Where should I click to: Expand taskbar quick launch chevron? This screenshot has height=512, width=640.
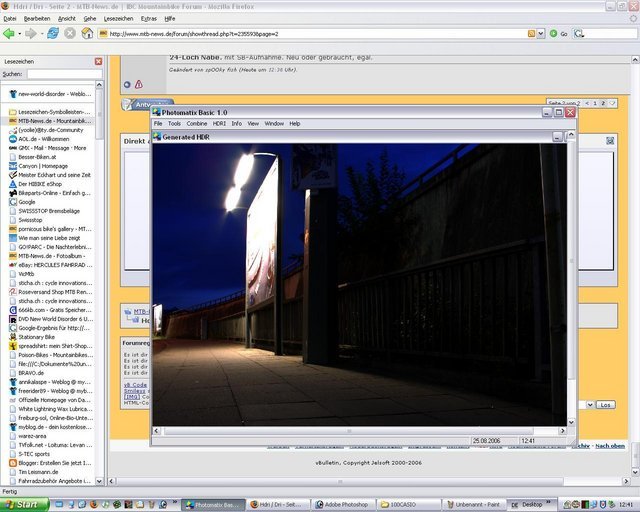pos(175,502)
